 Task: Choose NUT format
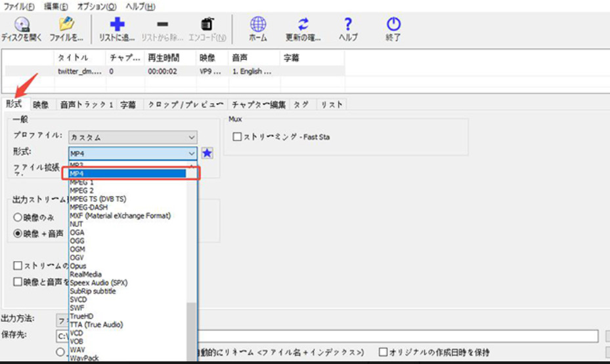[127, 224]
